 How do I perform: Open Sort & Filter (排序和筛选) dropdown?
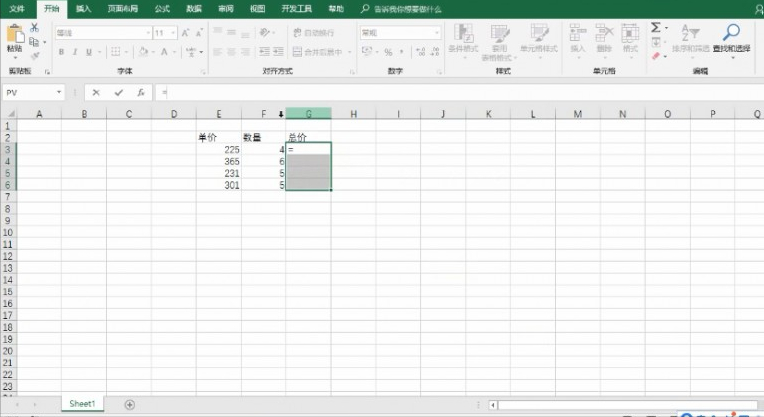tap(690, 39)
